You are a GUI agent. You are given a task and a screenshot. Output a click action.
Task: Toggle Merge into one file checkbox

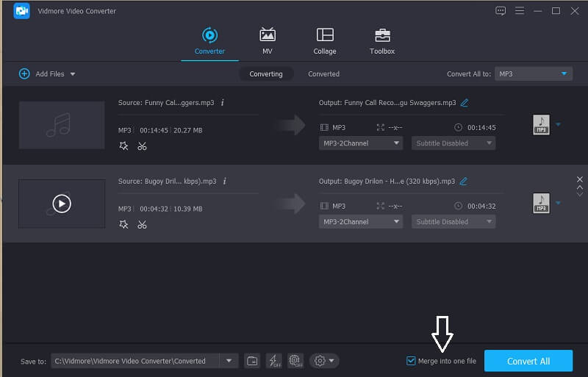click(x=411, y=361)
